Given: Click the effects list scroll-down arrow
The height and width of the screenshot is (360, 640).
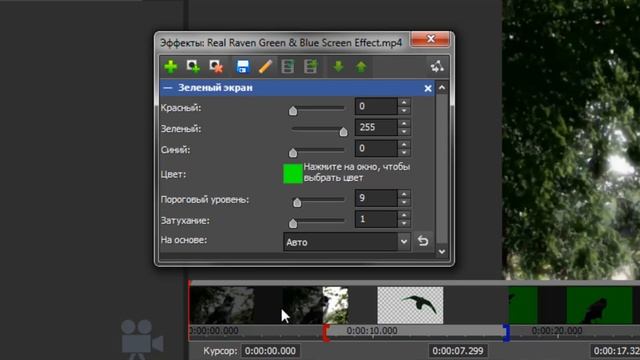Looking at the screenshot, I should pyautogui.click(x=442, y=251).
